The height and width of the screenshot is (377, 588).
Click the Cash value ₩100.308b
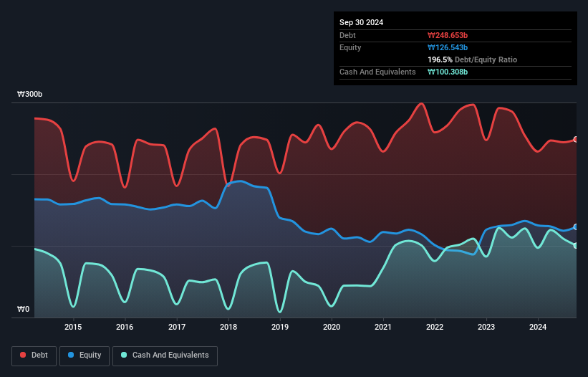[x=448, y=72]
